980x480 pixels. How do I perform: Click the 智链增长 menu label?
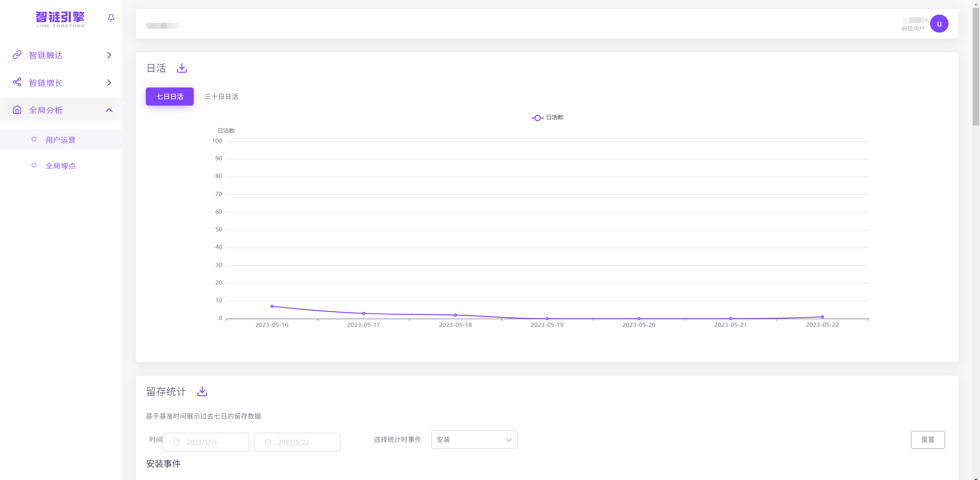coord(46,83)
